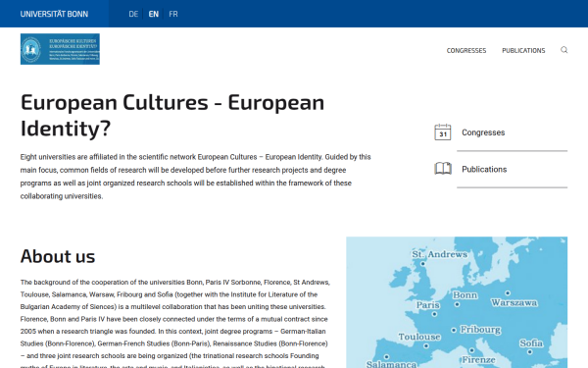The height and width of the screenshot is (368, 588).
Task: Click the Salamanca label on the map
Action: (x=391, y=364)
